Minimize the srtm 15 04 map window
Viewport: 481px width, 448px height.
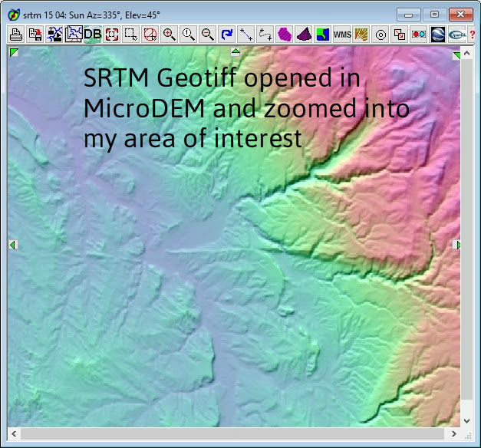pyautogui.click(x=408, y=15)
